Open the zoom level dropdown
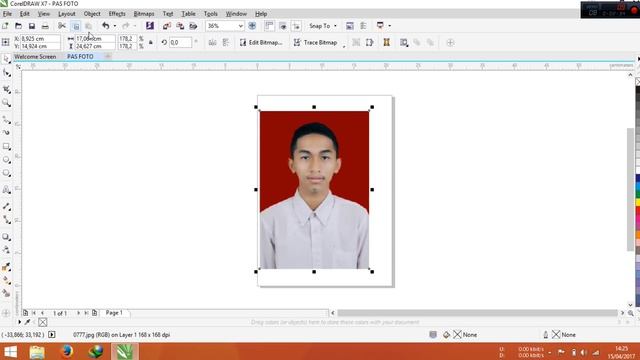 point(240,26)
